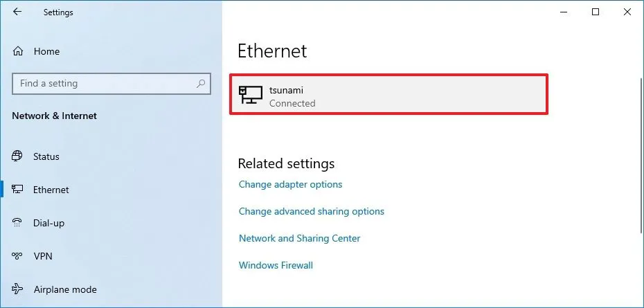Click the Ethernet monitor sidebar icon
The height and width of the screenshot is (308, 644).
pyautogui.click(x=19, y=190)
